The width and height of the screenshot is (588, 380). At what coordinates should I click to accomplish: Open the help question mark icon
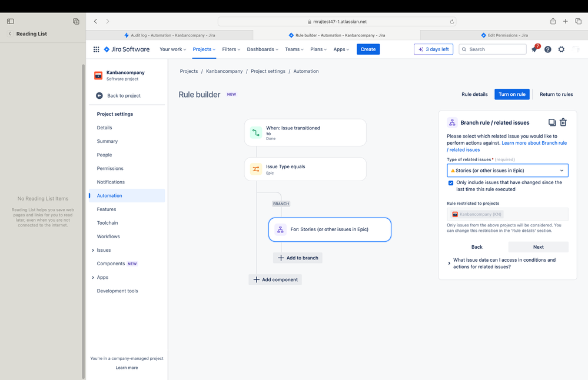coord(548,49)
